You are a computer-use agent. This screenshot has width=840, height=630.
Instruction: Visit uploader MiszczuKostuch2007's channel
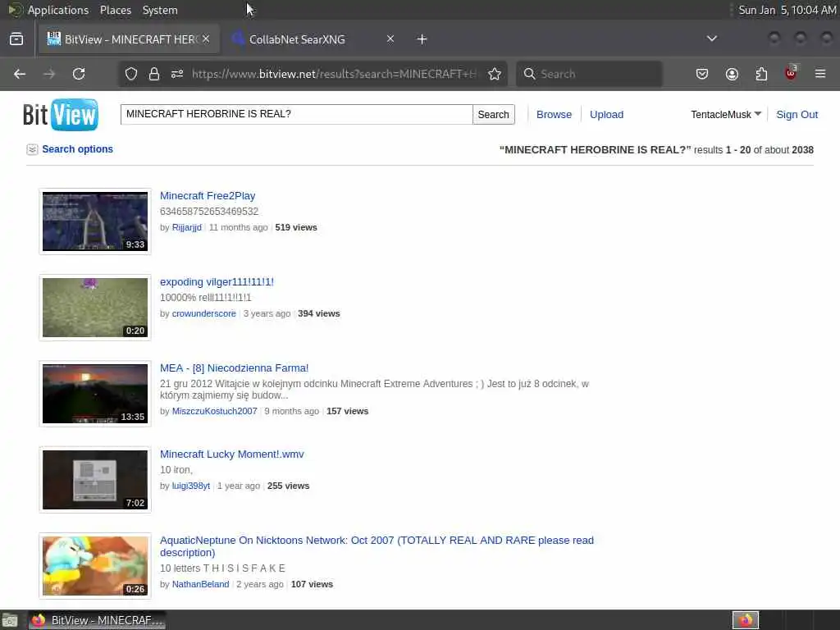click(214, 412)
